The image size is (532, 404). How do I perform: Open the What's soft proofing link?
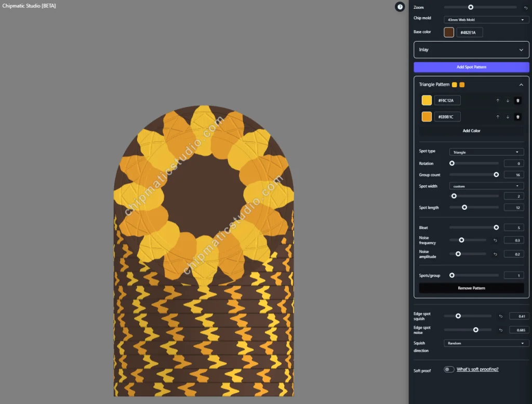tap(477, 369)
